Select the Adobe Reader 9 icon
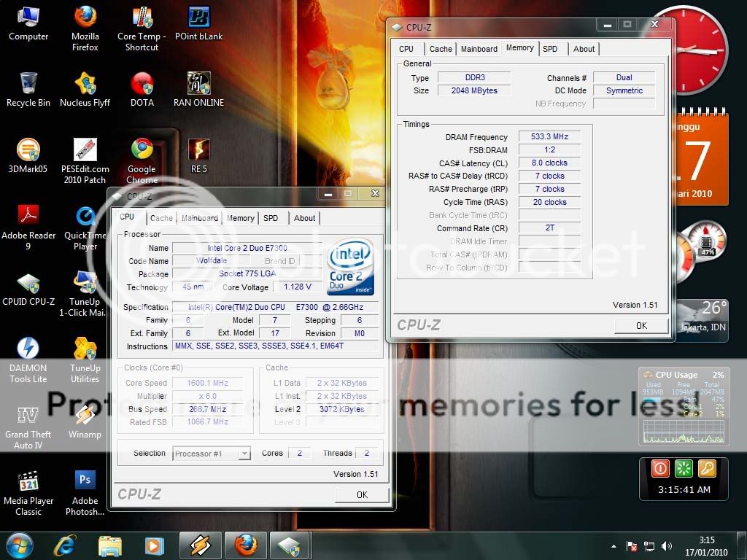747x560 pixels. tap(28, 227)
